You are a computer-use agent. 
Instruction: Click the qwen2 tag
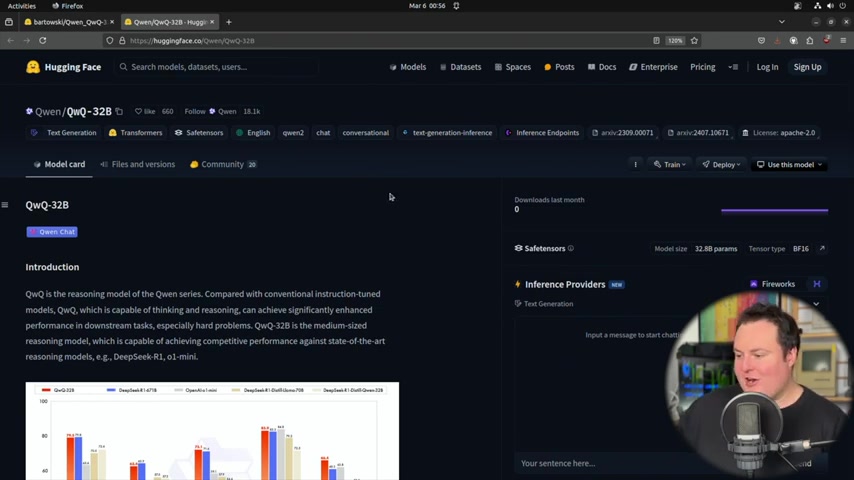tap(293, 132)
